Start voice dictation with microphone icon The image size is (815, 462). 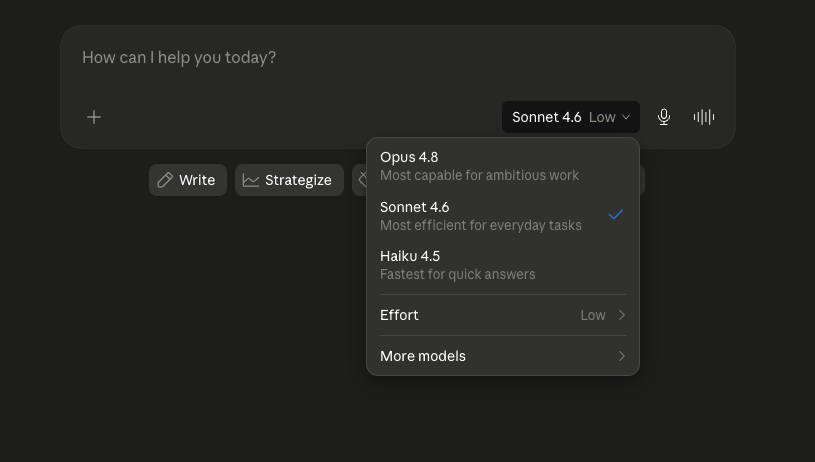tap(664, 117)
